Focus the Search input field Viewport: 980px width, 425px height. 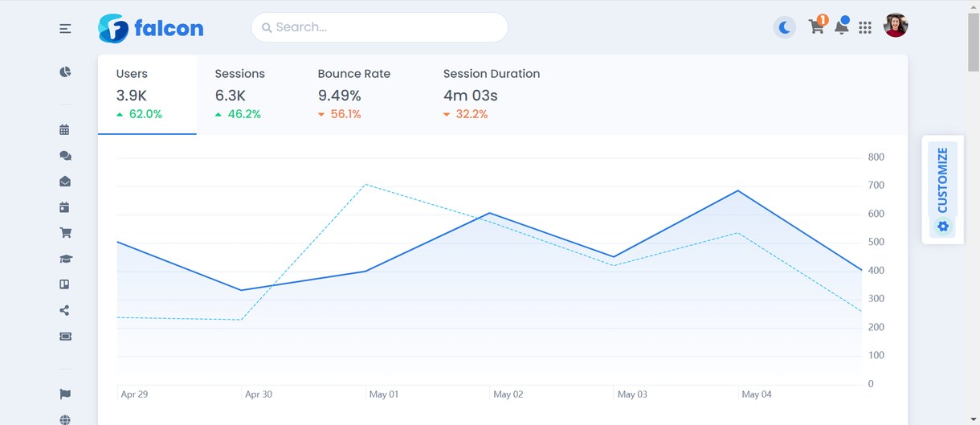coord(379,27)
